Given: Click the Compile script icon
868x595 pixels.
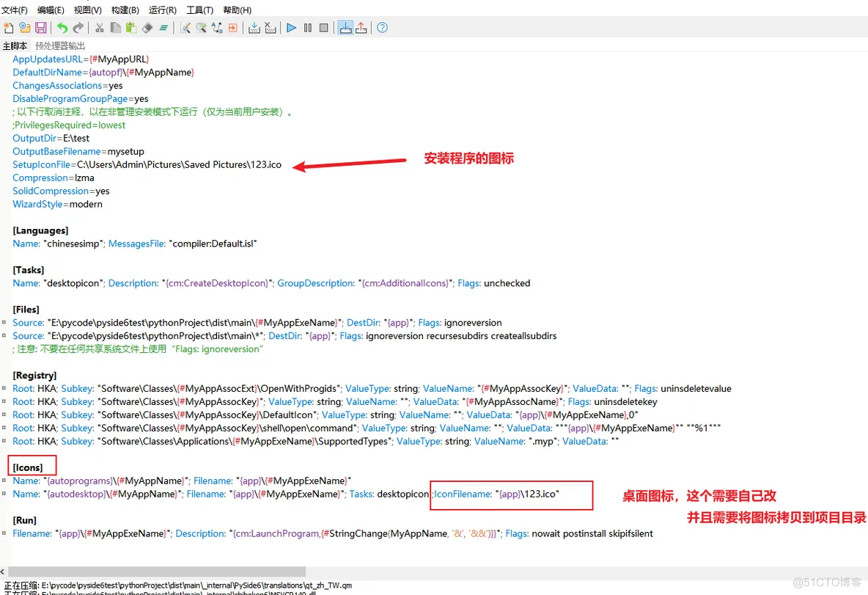Looking at the screenshot, I should click(x=254, y=28).
